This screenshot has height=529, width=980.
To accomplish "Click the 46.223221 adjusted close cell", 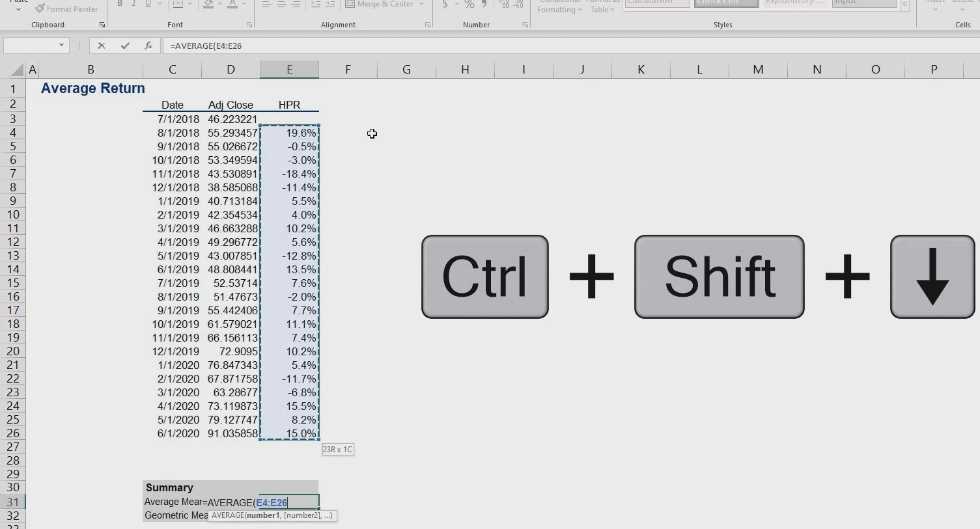I will (x=231, y=119).
